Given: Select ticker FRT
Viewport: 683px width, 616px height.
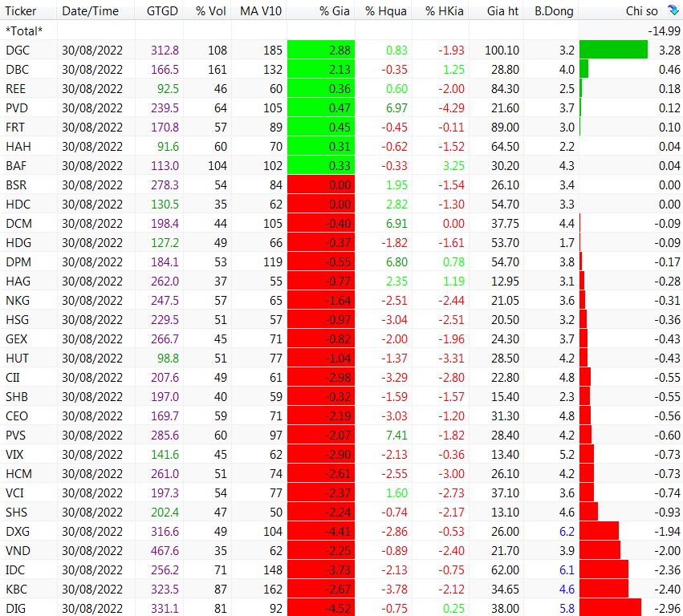Looking at the screenshot, I should 14,127.
